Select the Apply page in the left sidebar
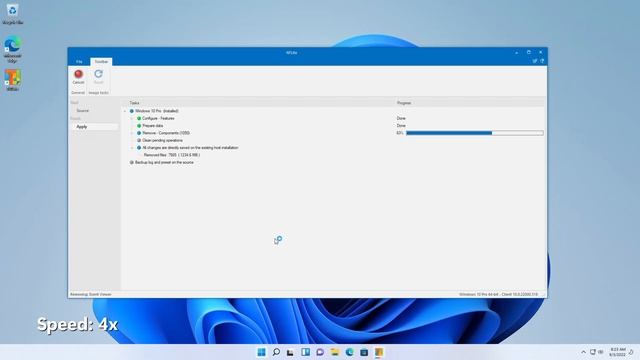640x360 pixels. pos(82,127)
